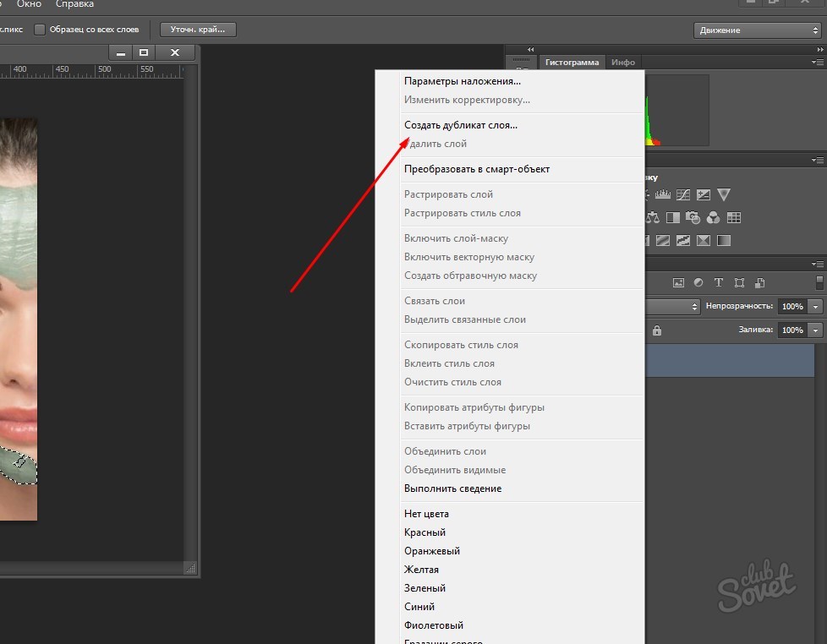Set layer color label to 'Красный'
This screenshot has height=644, width=827.
click(425, 532)
